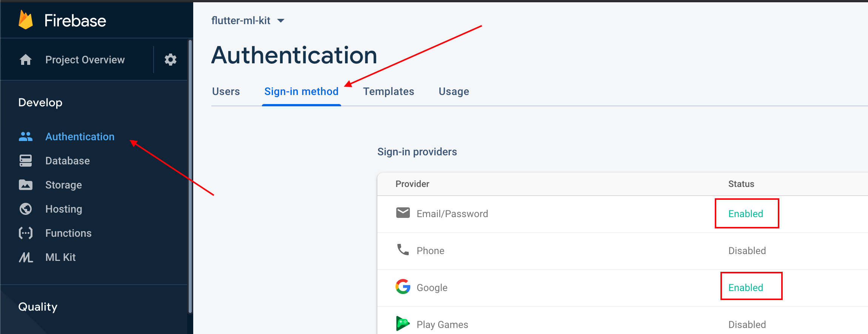868x334 pixels.
Task: Switch to the Users tab
Action: click(226, 91)
